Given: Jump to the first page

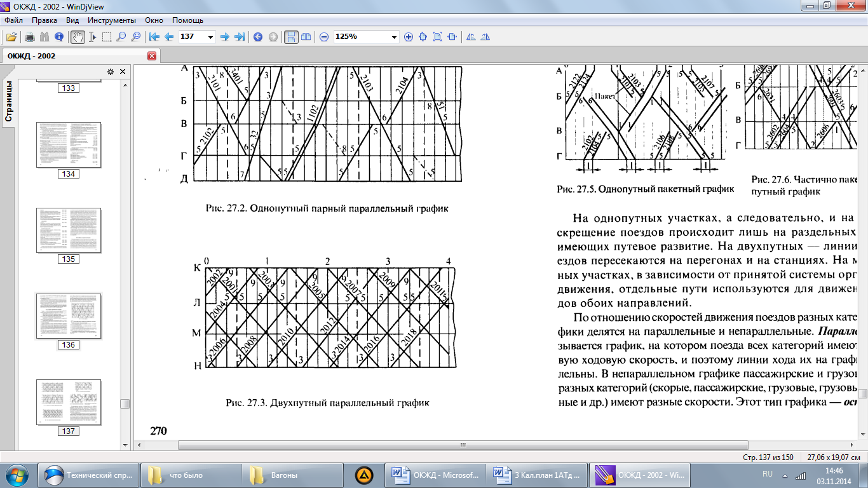Looking at the screenshot, I should click(154, 37).
